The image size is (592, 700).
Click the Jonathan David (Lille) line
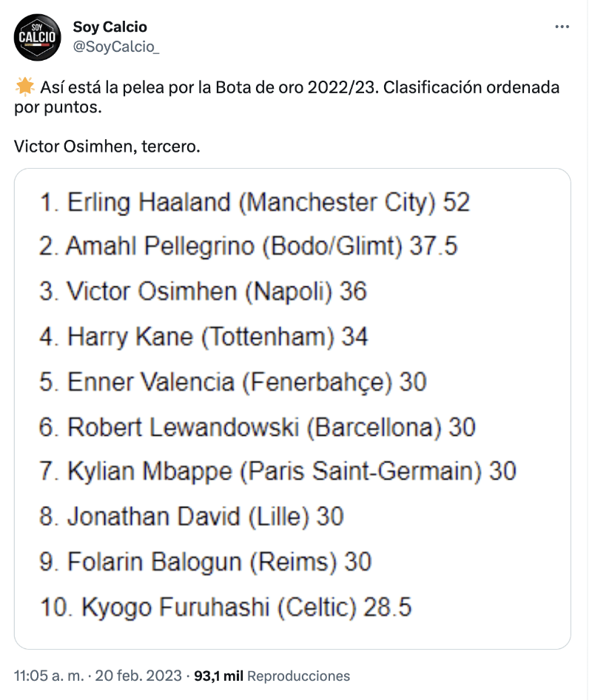(x=192, y=516)
